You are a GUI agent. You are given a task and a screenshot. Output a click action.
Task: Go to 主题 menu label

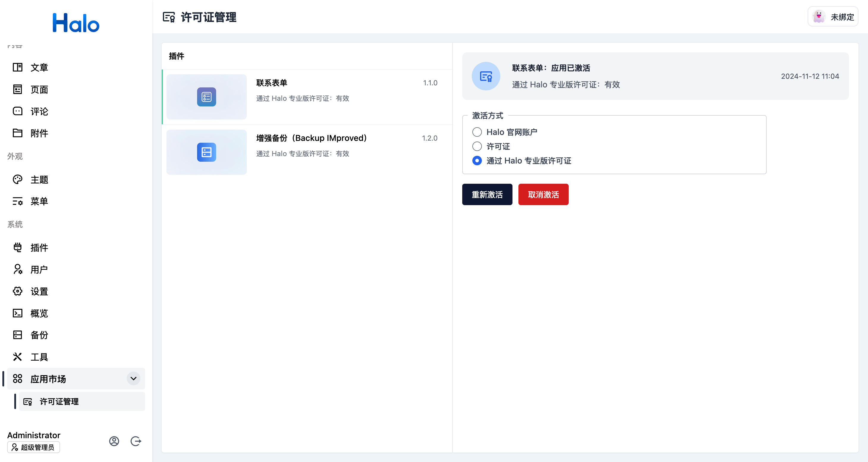[39, 180]
